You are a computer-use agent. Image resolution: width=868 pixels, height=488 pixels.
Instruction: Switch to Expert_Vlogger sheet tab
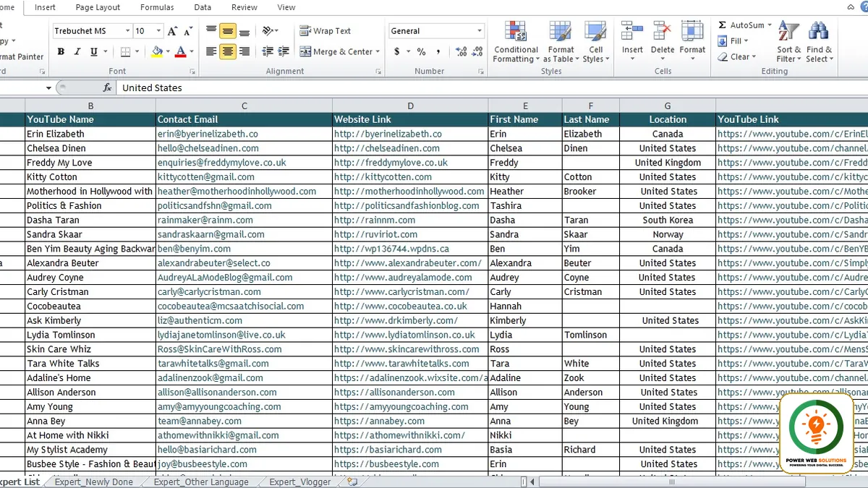300,481
